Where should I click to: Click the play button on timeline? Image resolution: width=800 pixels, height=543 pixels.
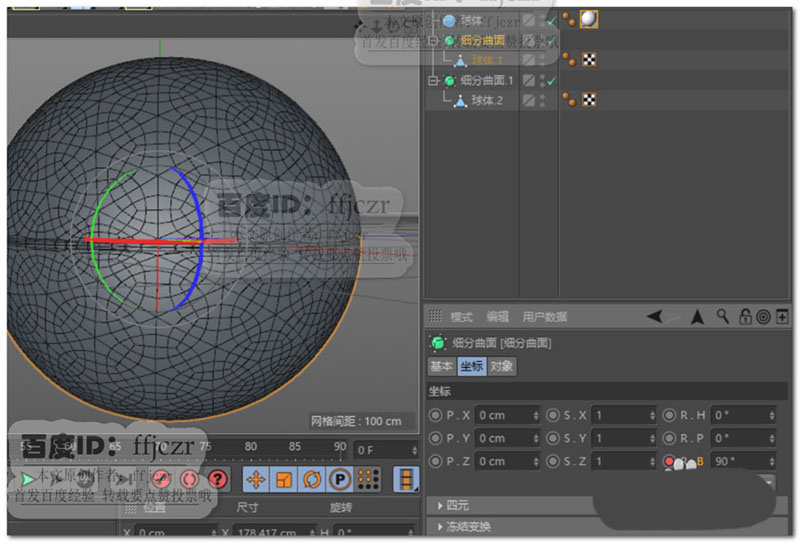(27, 480)
